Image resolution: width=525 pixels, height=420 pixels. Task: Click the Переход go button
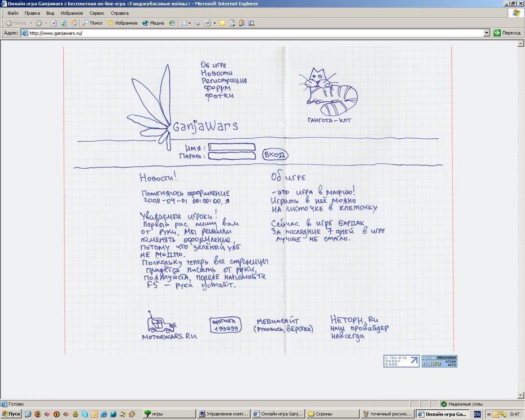click(507, 33)
